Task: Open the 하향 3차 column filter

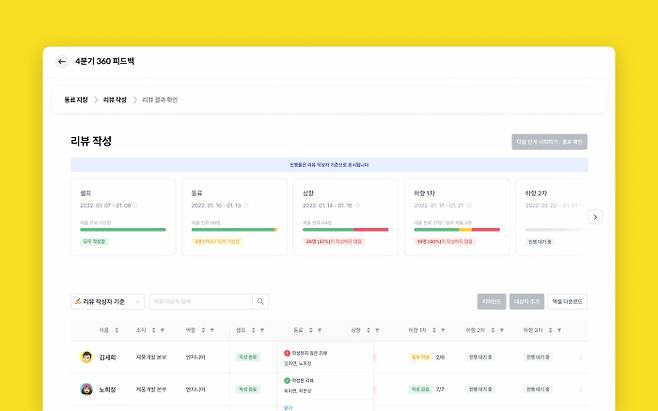Action: pos(559,330)
